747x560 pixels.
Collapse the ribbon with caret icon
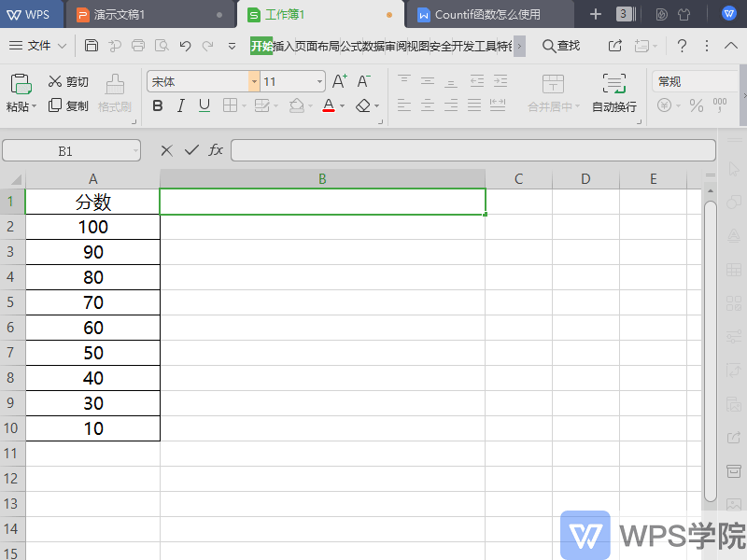[x=731, y=46]
